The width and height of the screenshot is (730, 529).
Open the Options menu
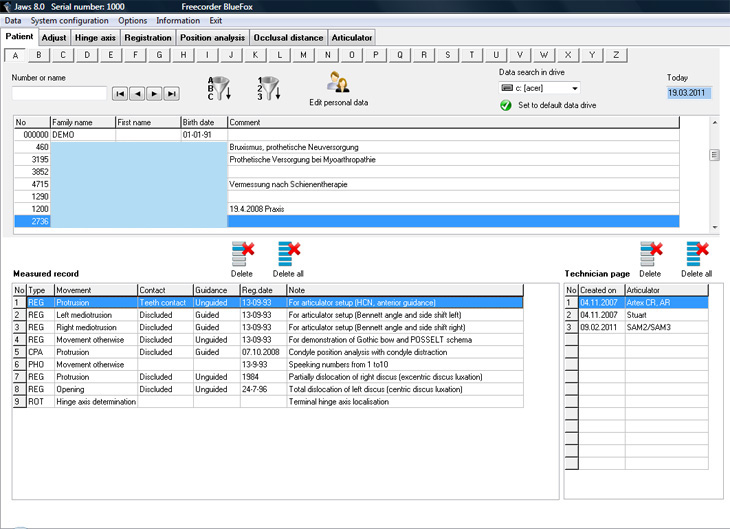(132, 20)
